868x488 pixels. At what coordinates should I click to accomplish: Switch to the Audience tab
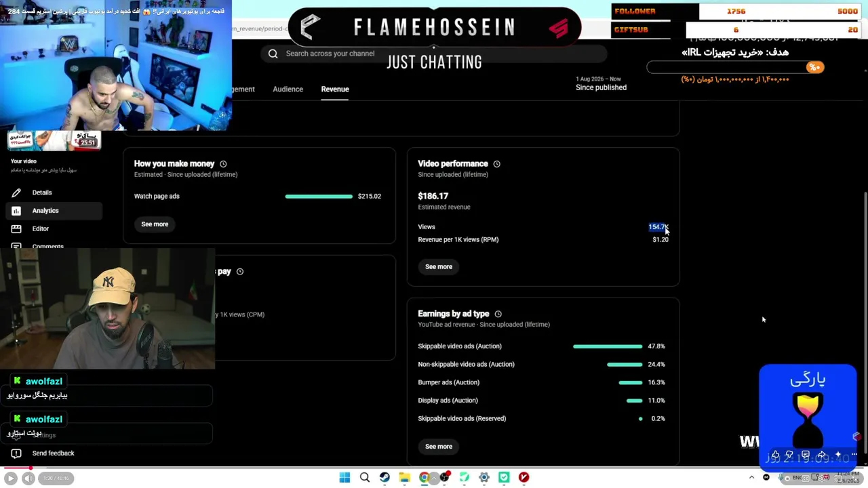click(x=288, y=89)
